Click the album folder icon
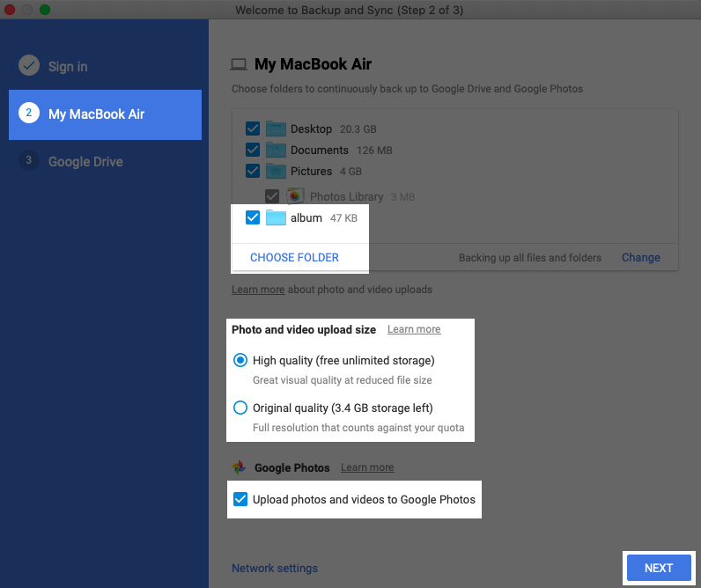Screen dimensions: 701x588 point(276,217)
